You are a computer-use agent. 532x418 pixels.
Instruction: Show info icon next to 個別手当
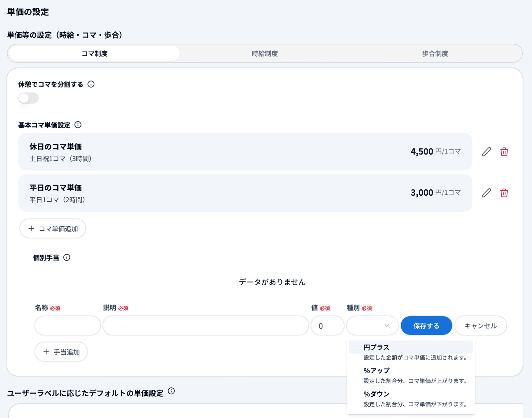pyautogui.click(x=67, y=257)
